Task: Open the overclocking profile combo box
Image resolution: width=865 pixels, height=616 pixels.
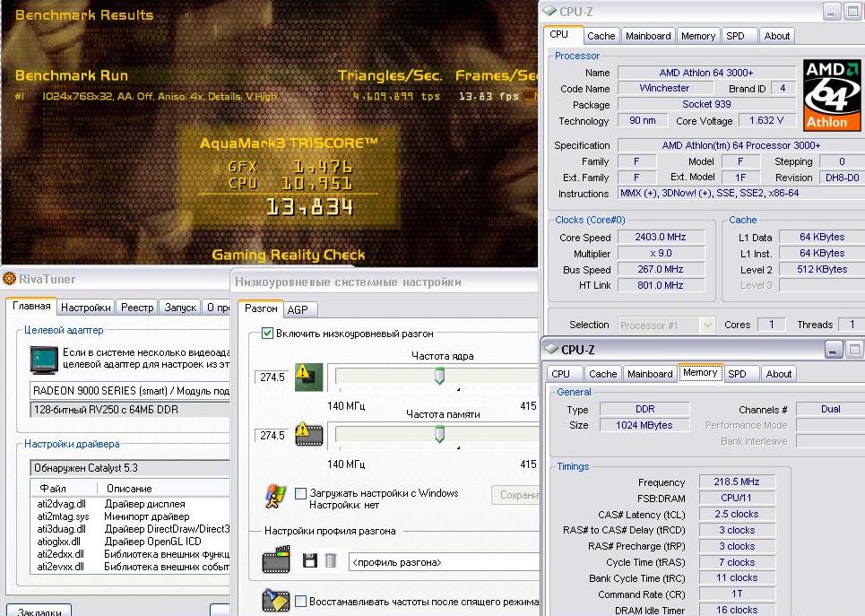Action: (445, 562)
